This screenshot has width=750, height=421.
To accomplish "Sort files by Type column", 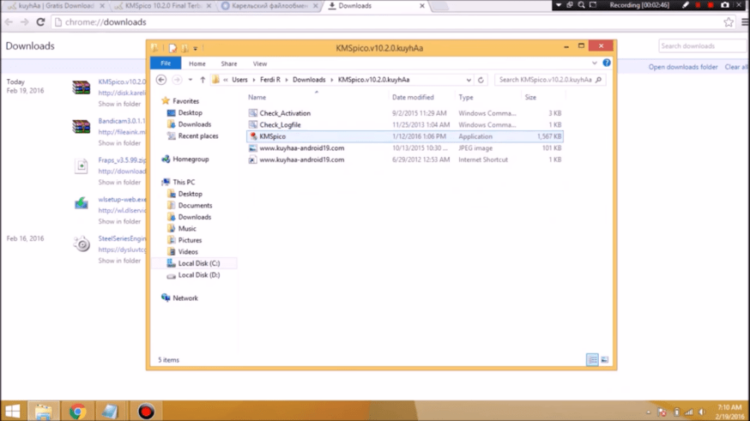I will click(x=466, y=97).
